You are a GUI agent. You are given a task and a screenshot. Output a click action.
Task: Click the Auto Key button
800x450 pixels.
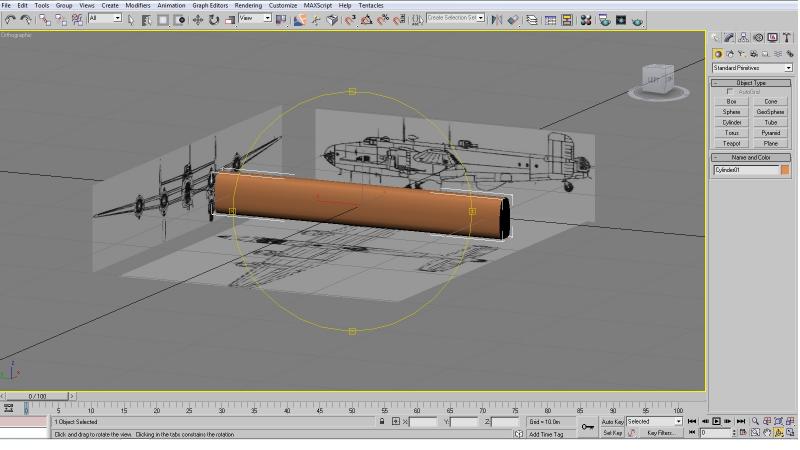coord(612,422)
